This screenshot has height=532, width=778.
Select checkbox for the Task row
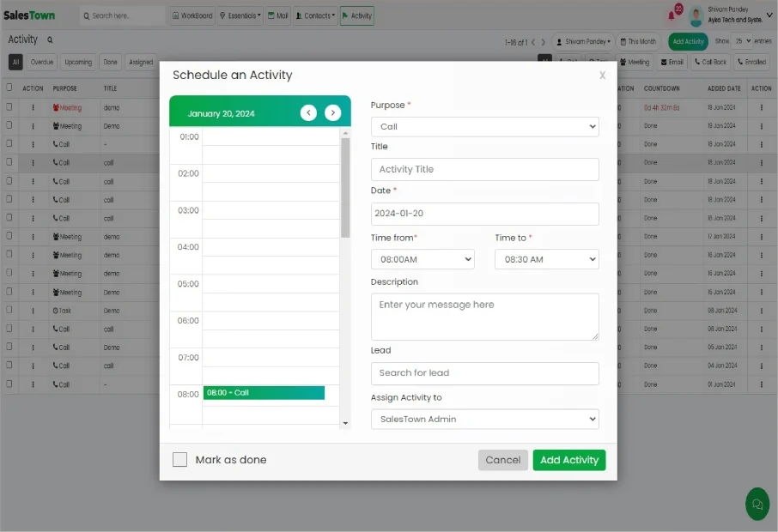9,310
